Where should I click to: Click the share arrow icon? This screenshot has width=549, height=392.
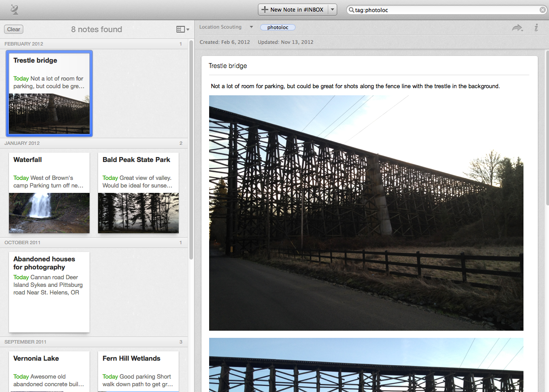(517, 28)
